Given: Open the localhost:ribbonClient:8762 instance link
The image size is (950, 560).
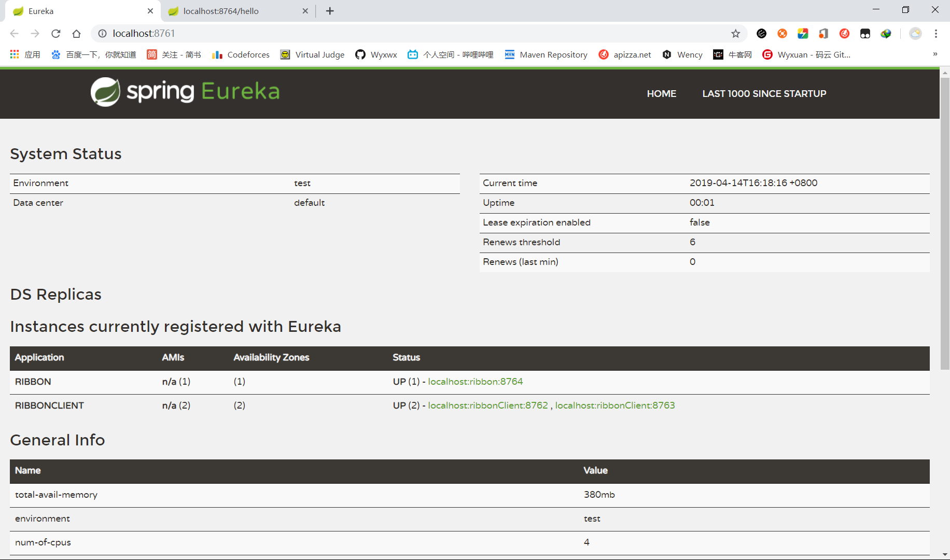Looking at the screenshot, I should click(x=488, y=405).
